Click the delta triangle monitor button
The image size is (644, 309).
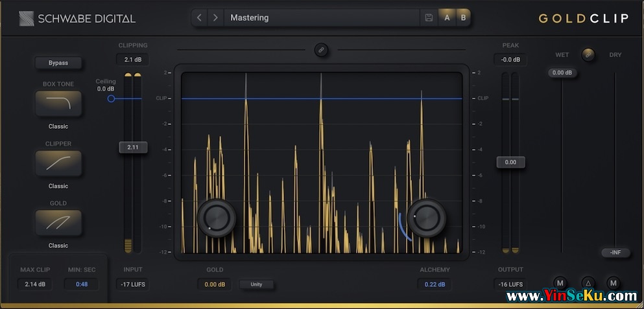point(588,283)
